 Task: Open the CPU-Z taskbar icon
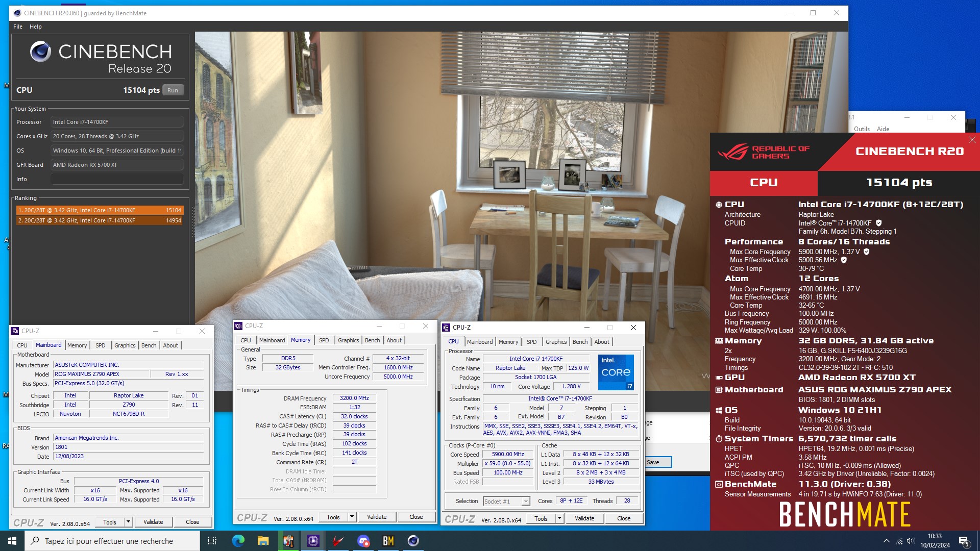pos(313,541)
